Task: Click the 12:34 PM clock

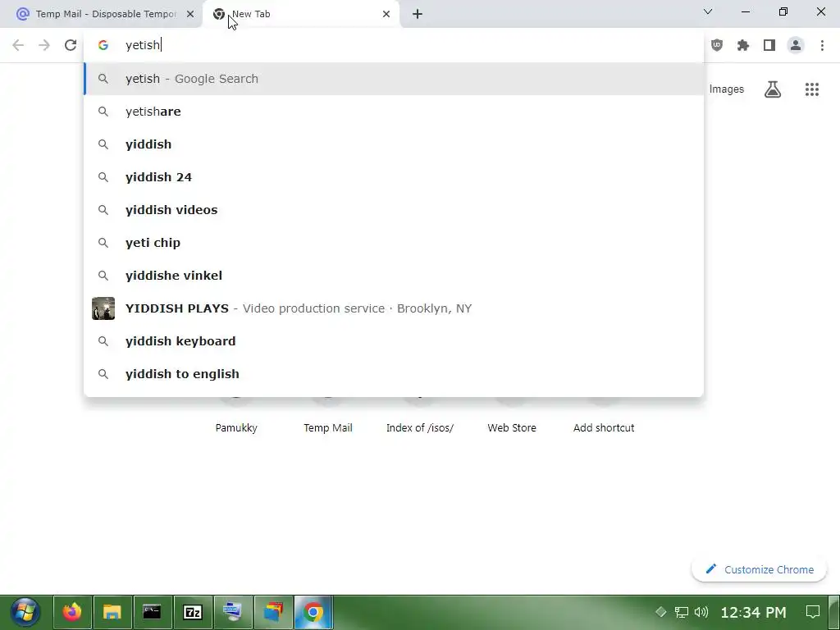Action: [x=753, y=612]
